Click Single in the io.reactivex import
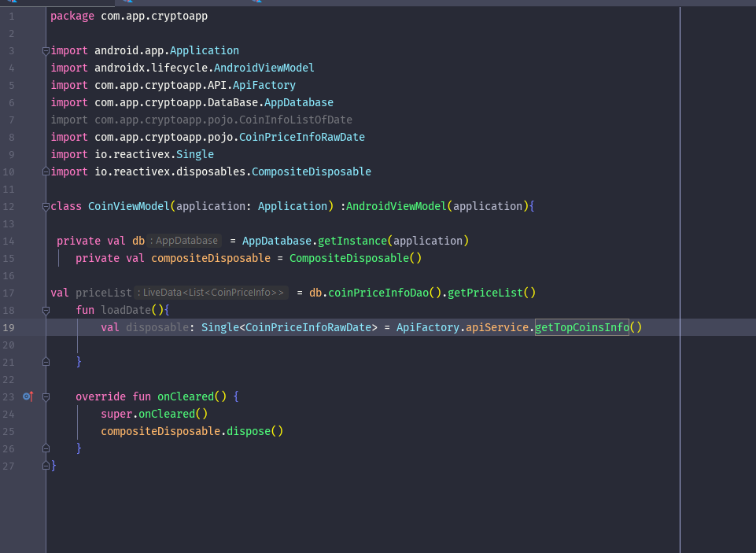Image resolution: width=756 pixels, height=553 pixels. [x=195, y=154]
